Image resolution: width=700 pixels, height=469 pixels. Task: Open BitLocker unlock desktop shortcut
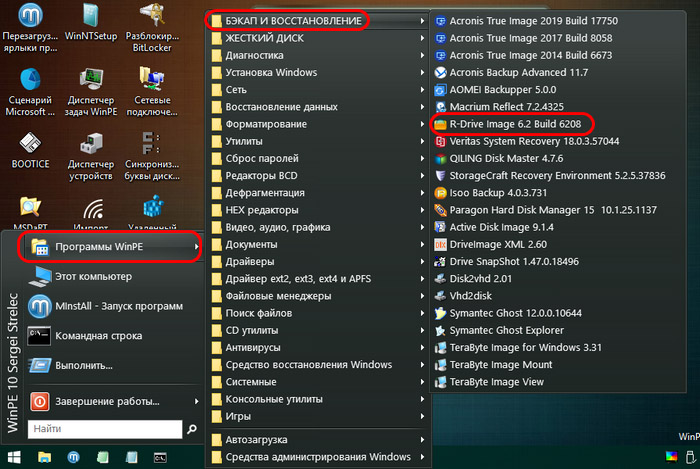click(x=152, y=28)
